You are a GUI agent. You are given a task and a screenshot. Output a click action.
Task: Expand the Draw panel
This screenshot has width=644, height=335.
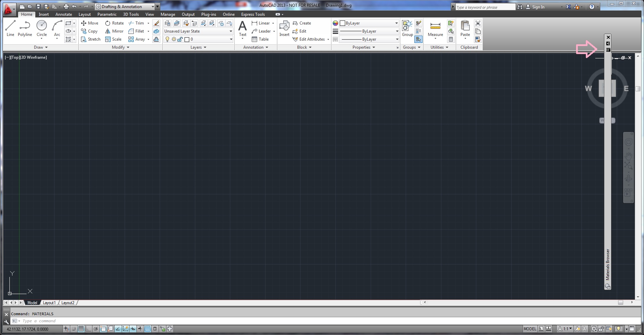pyautogui.click(x=40, y=47)
